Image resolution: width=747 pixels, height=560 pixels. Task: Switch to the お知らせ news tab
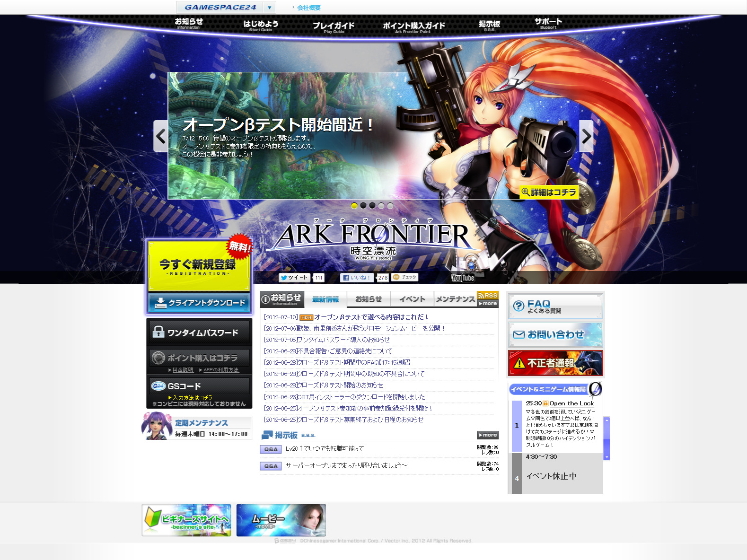tap(369, 299)
